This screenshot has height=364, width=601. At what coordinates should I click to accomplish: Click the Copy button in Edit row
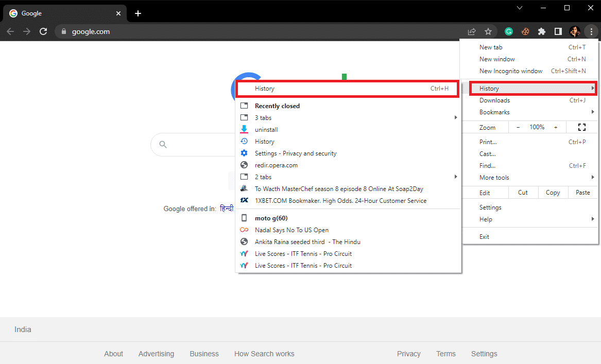point(553,193)
